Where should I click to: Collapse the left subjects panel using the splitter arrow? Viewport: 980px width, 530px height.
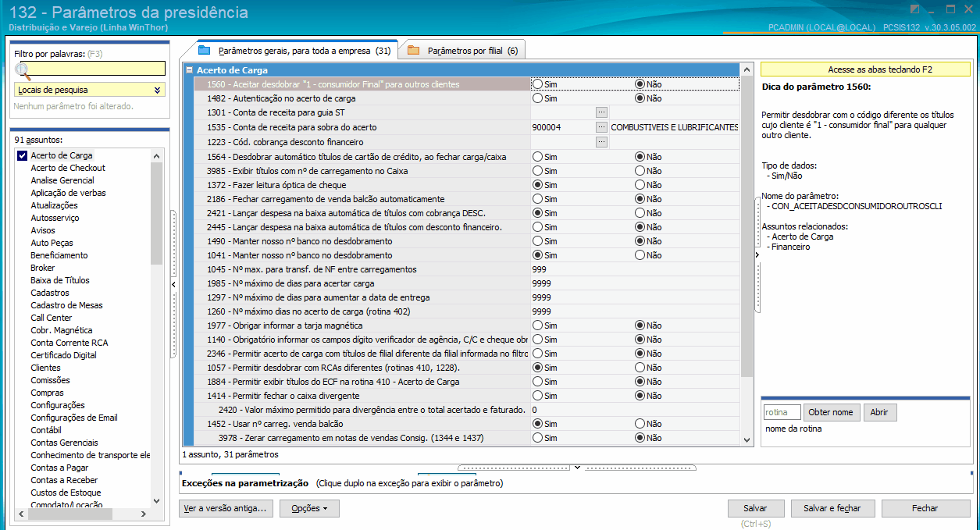pos(173,285)
